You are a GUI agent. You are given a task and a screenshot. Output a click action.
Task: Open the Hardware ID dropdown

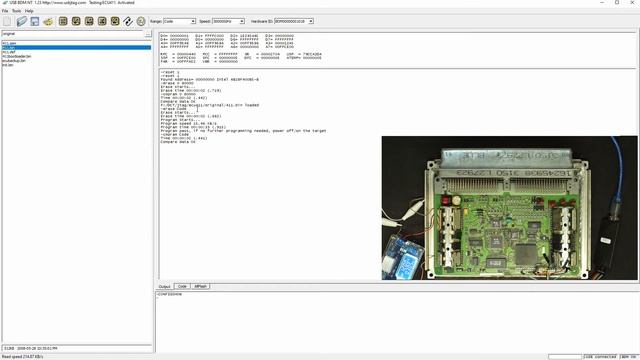pyautogui.click(x=294, y=21)
